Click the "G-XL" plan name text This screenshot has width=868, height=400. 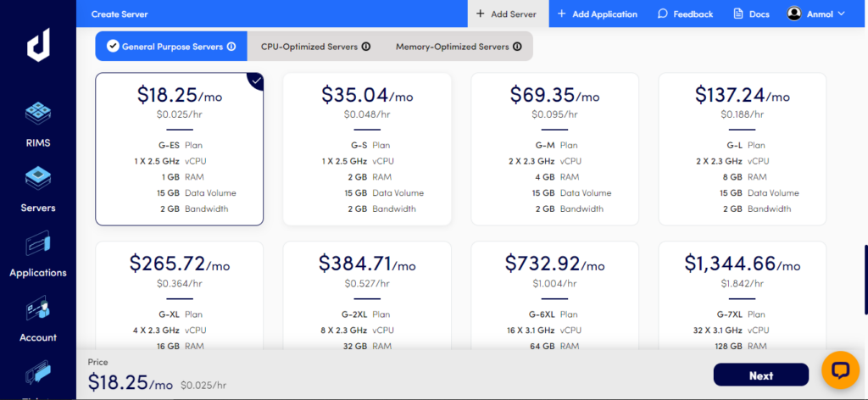coord(169,314)
